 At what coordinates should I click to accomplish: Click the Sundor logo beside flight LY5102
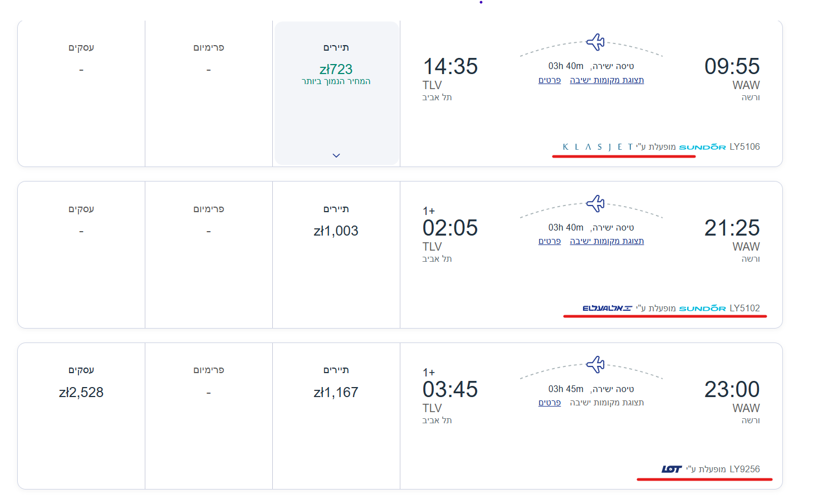tap(702, 309)
